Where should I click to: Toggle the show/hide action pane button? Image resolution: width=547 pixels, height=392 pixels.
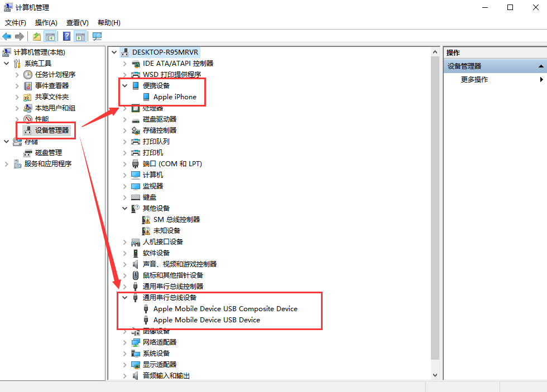(x=80, y=36)
